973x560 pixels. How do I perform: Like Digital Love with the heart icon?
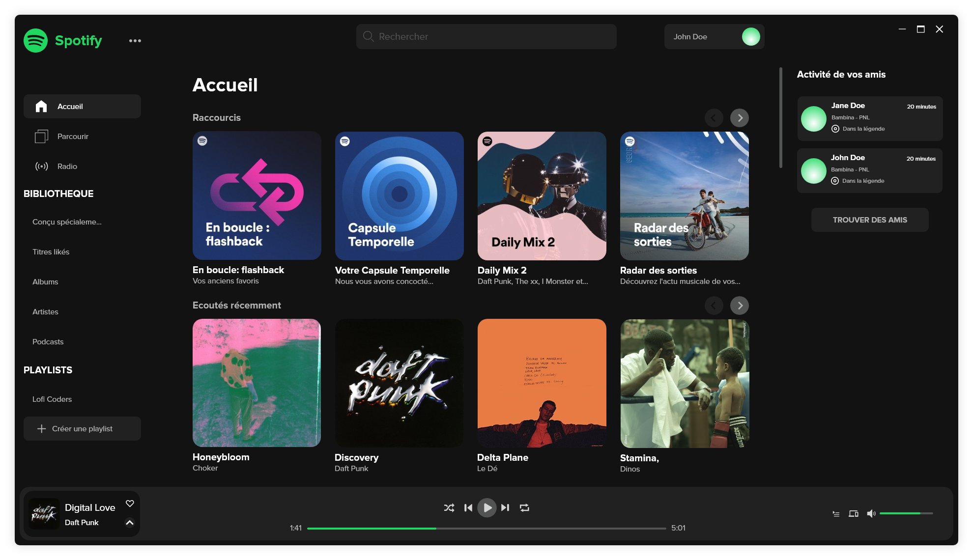coord(130,504)
